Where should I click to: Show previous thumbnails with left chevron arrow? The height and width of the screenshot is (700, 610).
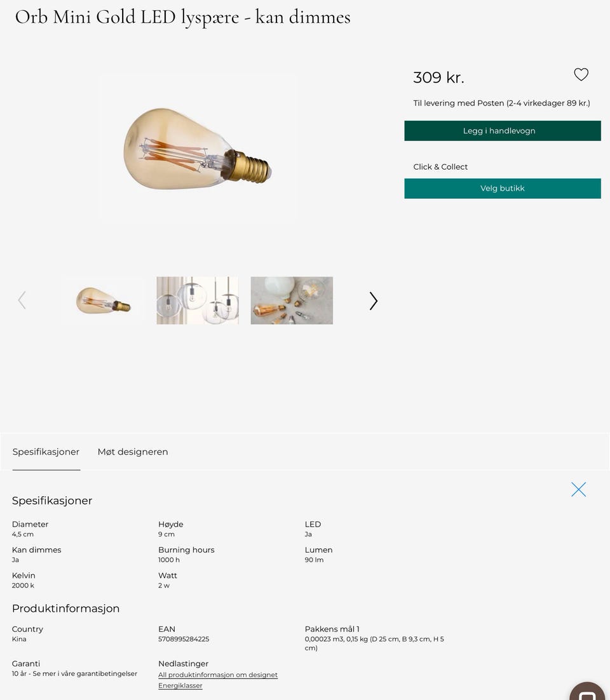(x=22, y=300)
